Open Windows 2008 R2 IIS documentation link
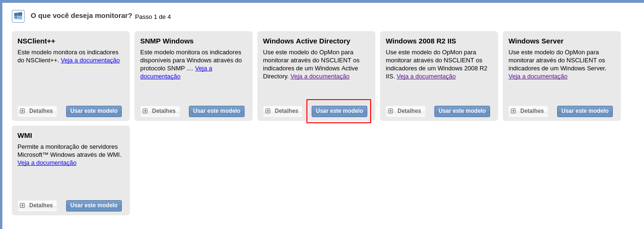Screen dimensions: 644x229 point(426,76)
